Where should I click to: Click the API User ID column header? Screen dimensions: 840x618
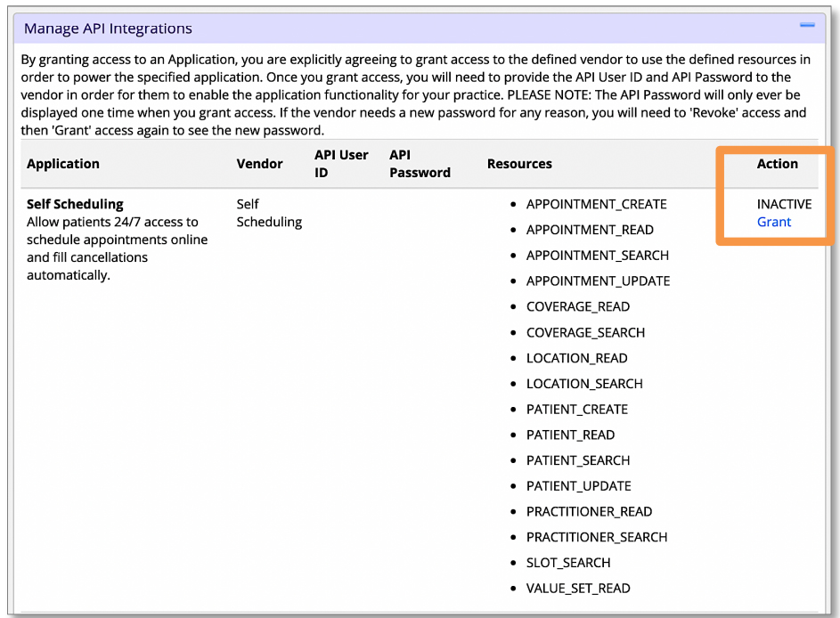tap(341, 164)
